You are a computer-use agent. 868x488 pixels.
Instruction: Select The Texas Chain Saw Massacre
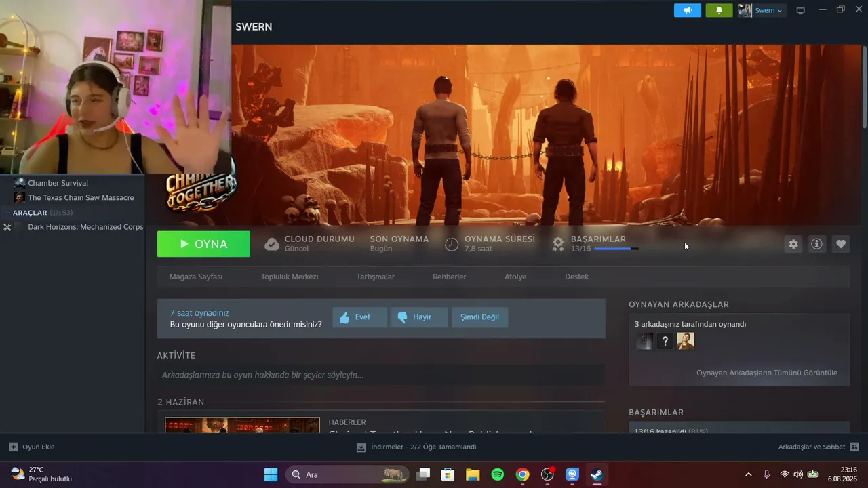coord(81,198)
